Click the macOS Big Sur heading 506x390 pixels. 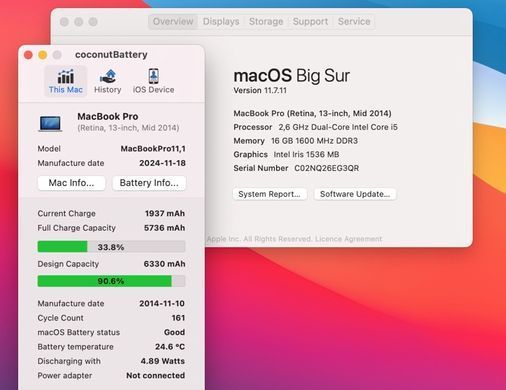click(x=292, y=76)
